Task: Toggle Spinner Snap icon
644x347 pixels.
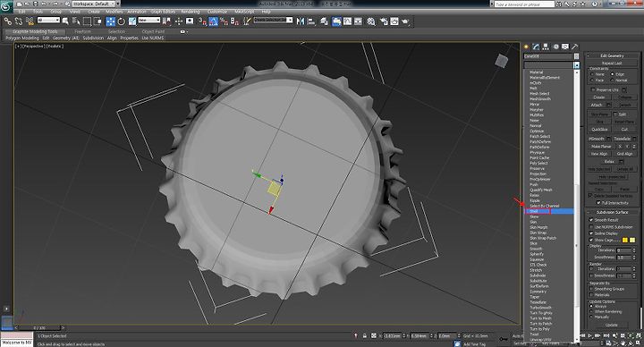Action: [234, 21]
